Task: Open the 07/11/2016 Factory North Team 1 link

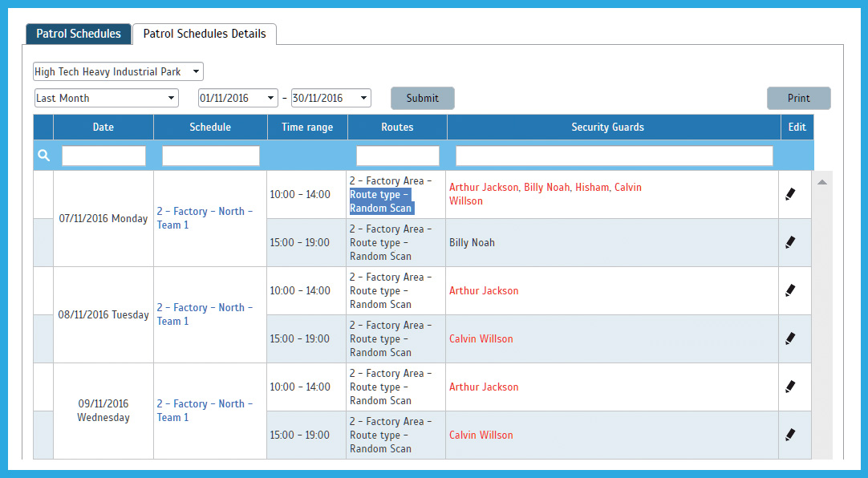Action: (205, 218)
